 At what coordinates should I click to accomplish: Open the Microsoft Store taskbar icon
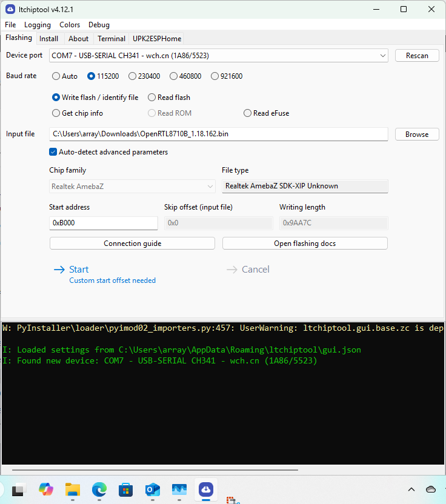[x=125, y=489]
